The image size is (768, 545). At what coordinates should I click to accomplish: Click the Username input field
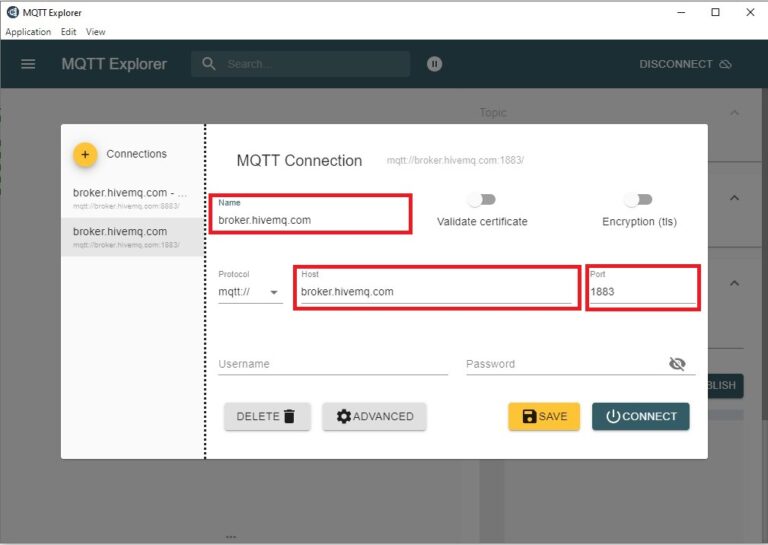pyautogui.click(x=332, y=364)
